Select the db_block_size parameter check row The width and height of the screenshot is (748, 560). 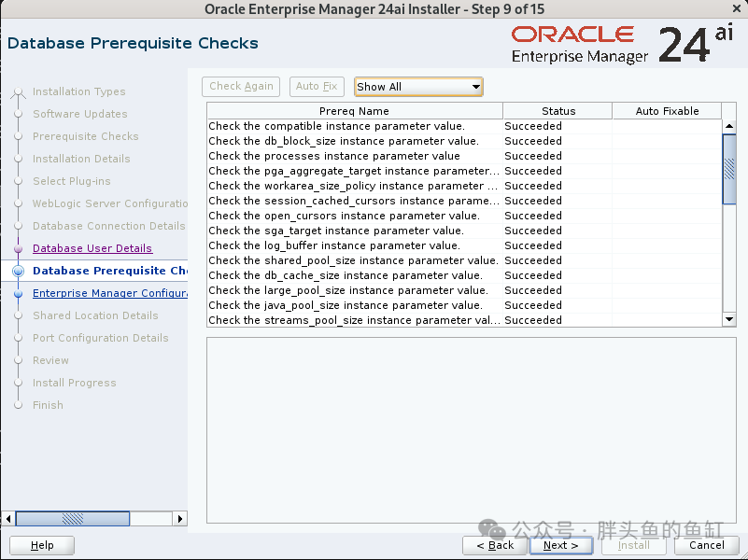(x=464, y=141)
